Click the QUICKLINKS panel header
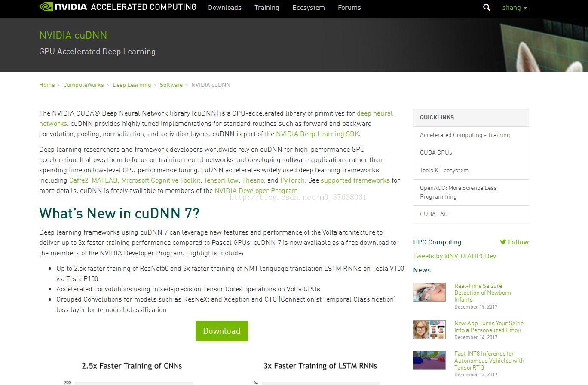This screenshot has height=385, width=588. click(471, 118)
